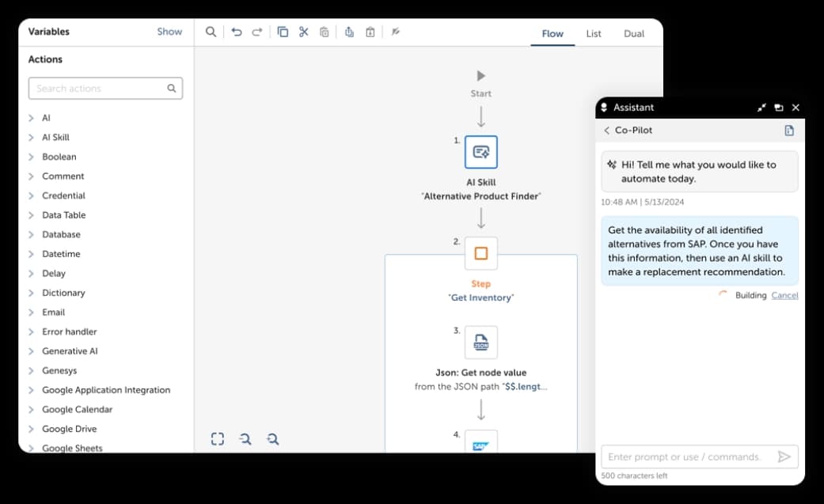Select the Start play arrow above the flow
The image size is (824, 504).
(481, 76)
